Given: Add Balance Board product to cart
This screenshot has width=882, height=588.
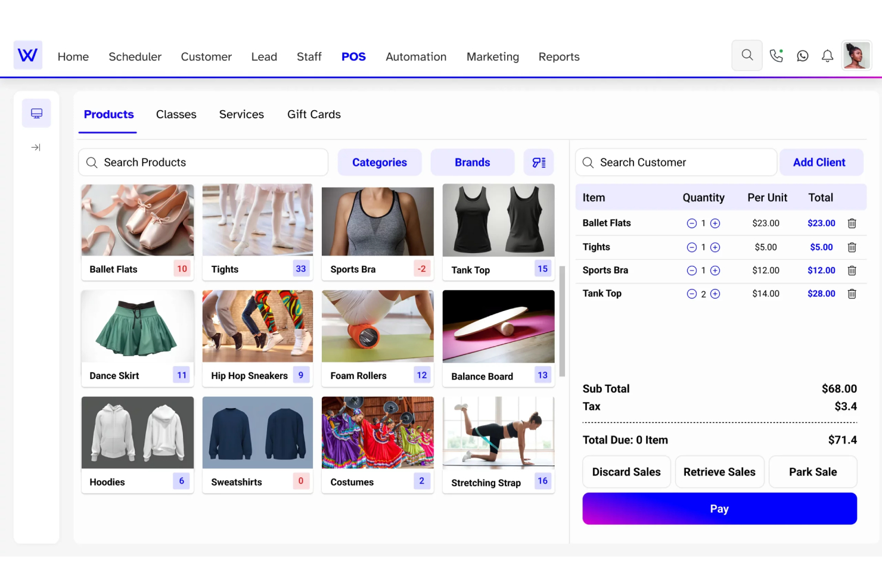Looking at the screenshot, I should point(499,338).
